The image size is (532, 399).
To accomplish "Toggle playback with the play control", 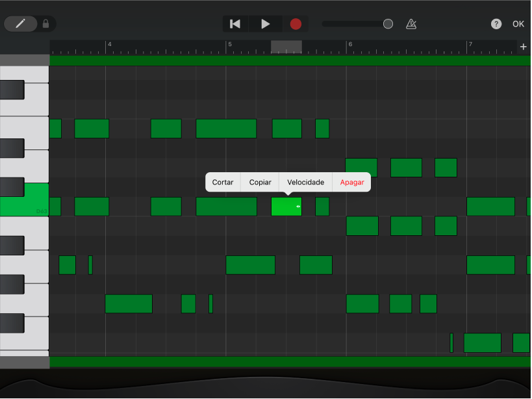I will [265, 23].
